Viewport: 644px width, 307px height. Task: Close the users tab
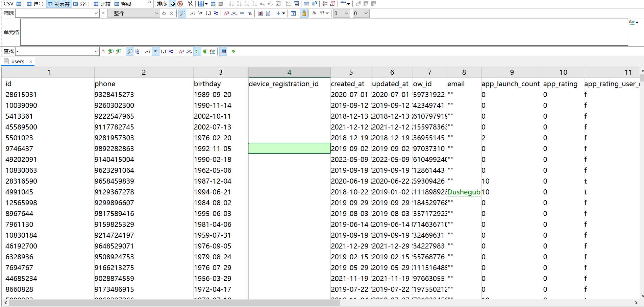pos(31,62)
